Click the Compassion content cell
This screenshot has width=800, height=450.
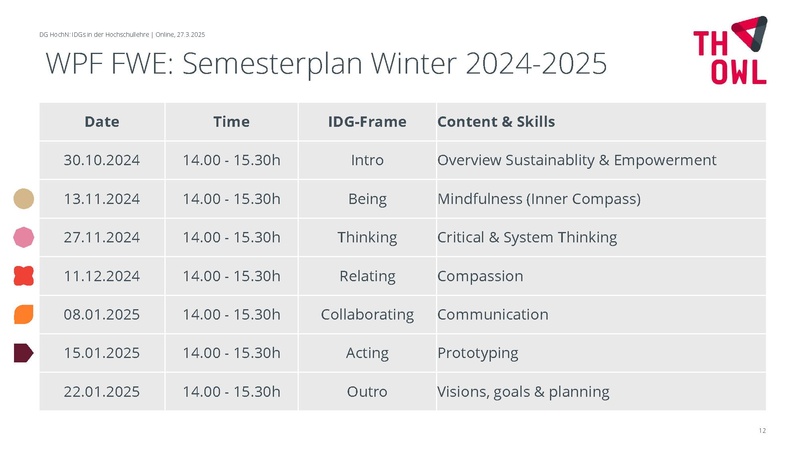pyautogui.click(x=480, y=276)
